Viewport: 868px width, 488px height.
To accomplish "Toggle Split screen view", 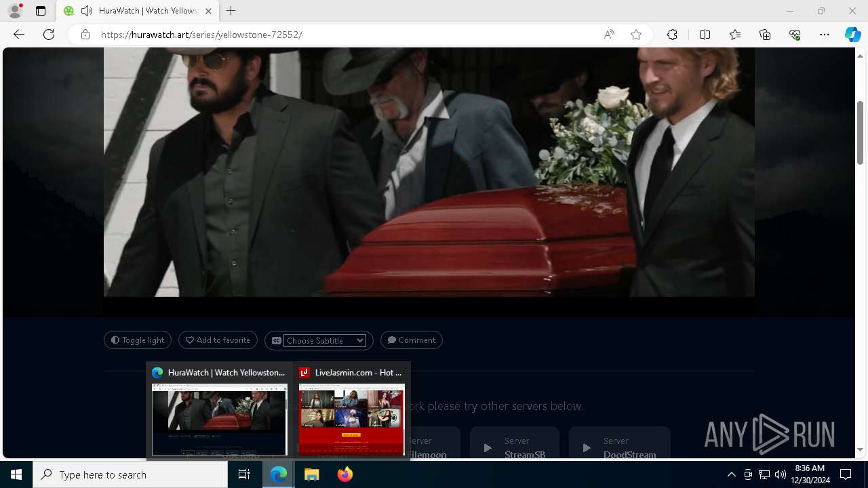I will 705,35.
